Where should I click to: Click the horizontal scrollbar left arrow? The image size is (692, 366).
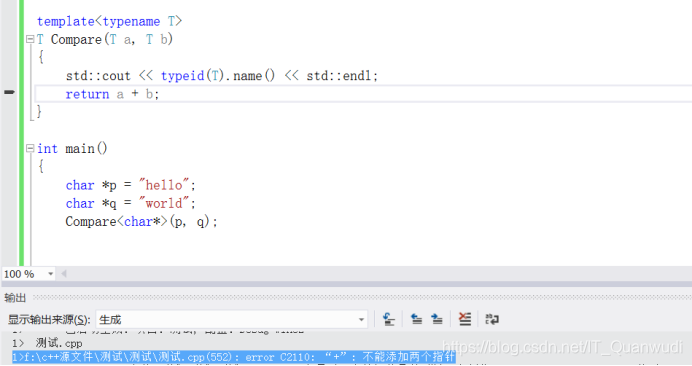[64, 274]
